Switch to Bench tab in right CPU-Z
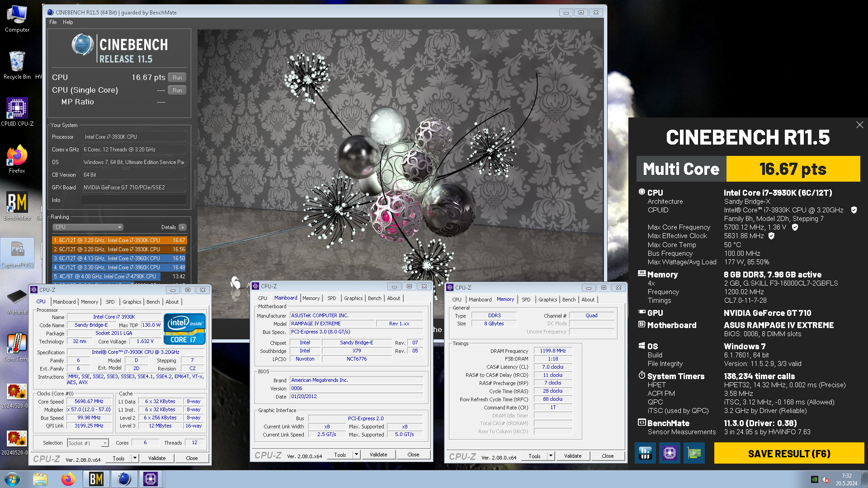The height and width of the screenshot is (488, 868). point(569,300)
